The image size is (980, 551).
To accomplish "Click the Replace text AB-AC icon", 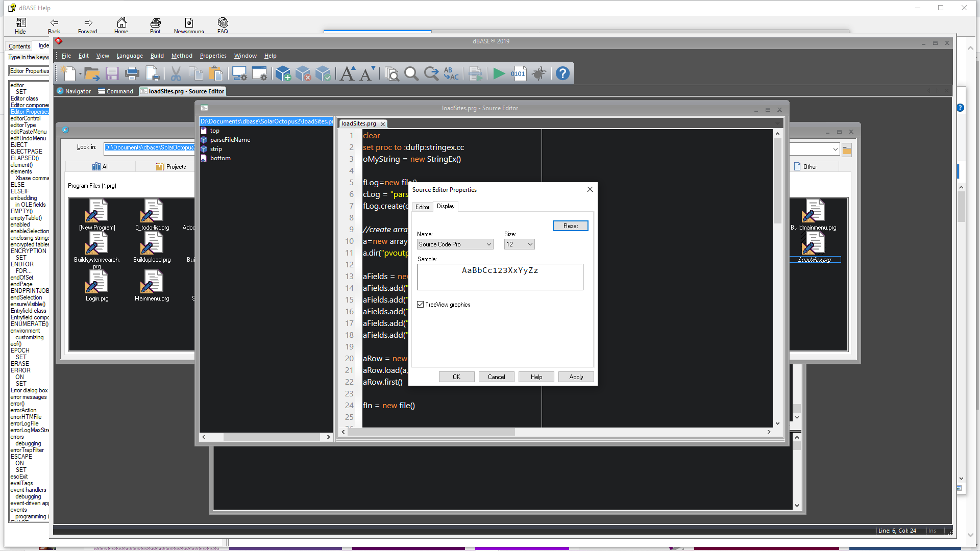I will 451,74.
